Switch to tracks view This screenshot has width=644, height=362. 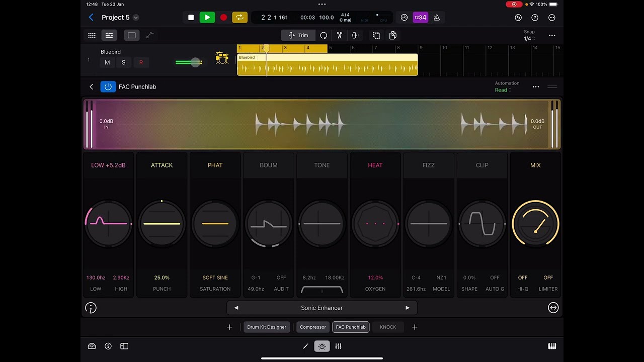click(x=109, y=35)
